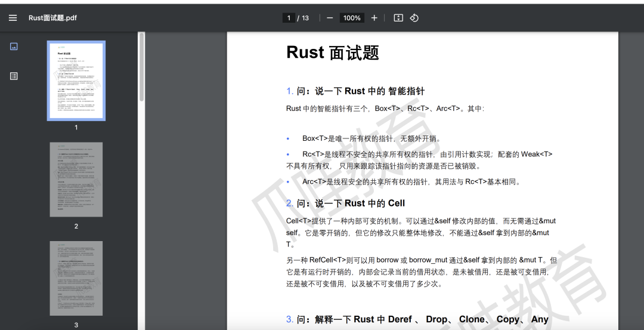Show the thumbnails view in sidebar
Viewport: 644px width, 330px height.
click(x=14, y=47)
